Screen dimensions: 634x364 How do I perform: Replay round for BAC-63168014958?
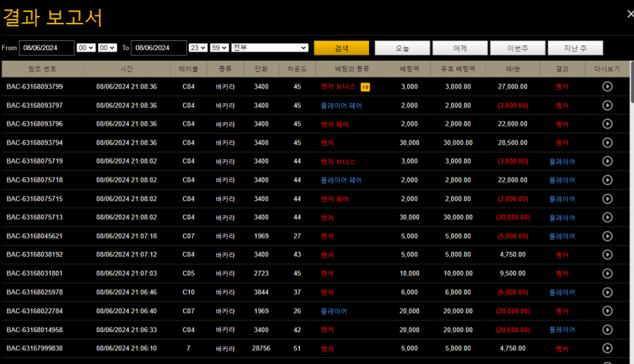pyautogui.click(x=607, y=330)
